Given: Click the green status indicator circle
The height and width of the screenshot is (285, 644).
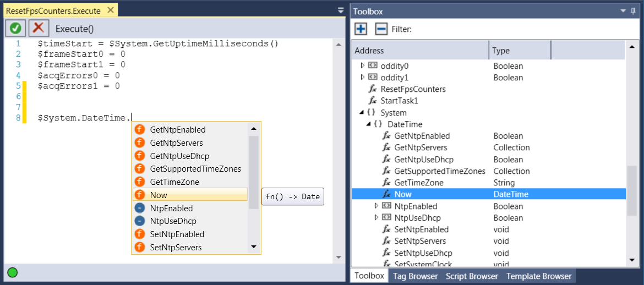Looking at the screenshot, I should (12, 272).
